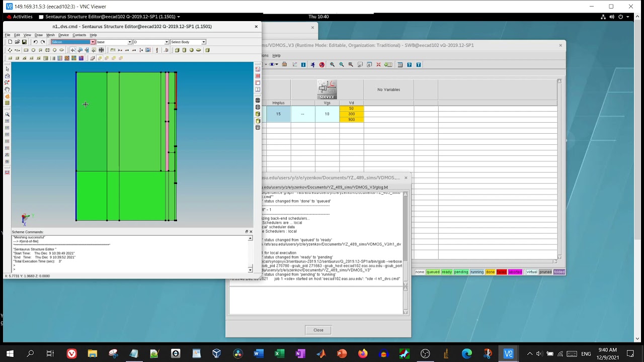Select the Vd 50 cell
Screen dimensions: 644x362
tap(351, 109)
